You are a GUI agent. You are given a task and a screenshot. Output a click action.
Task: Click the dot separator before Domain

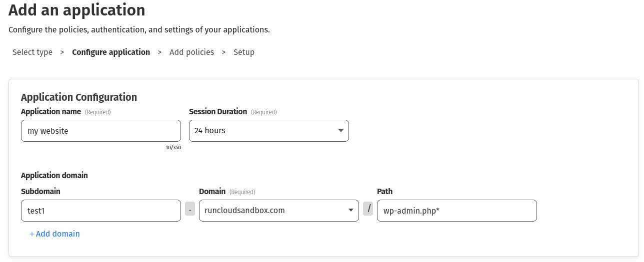click(x=190, y=209)
